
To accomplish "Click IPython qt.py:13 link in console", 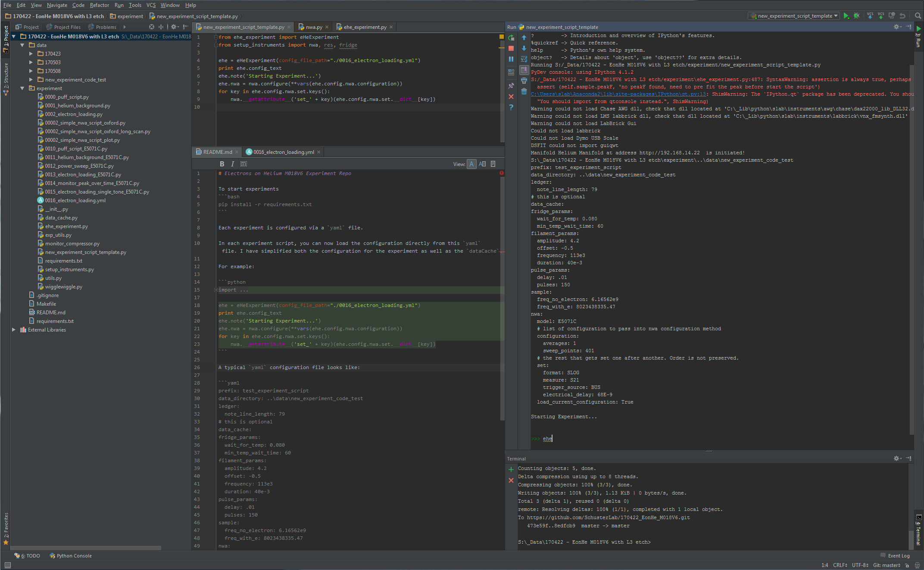I will coord(618,94).
